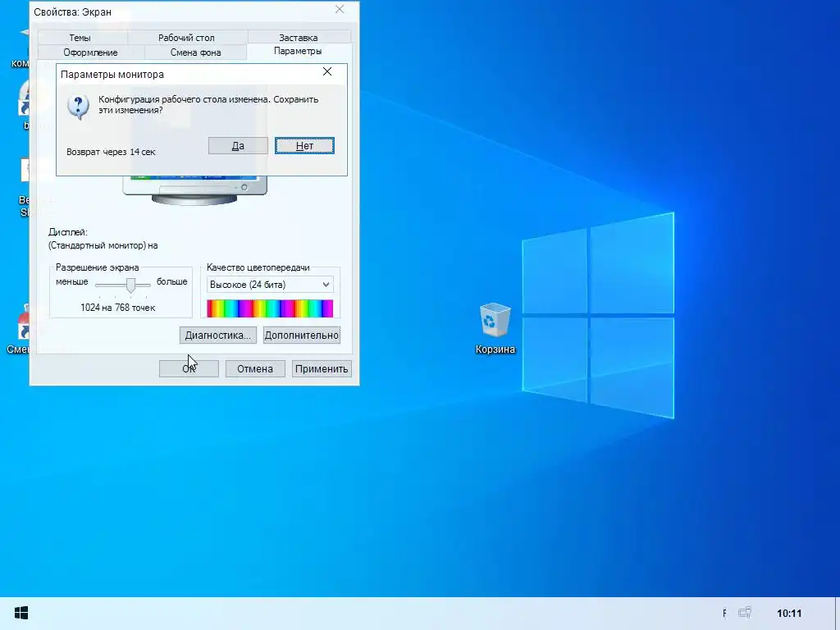Click the 'Возврат через 14 сек' countdown text

[x=111, y=152]
